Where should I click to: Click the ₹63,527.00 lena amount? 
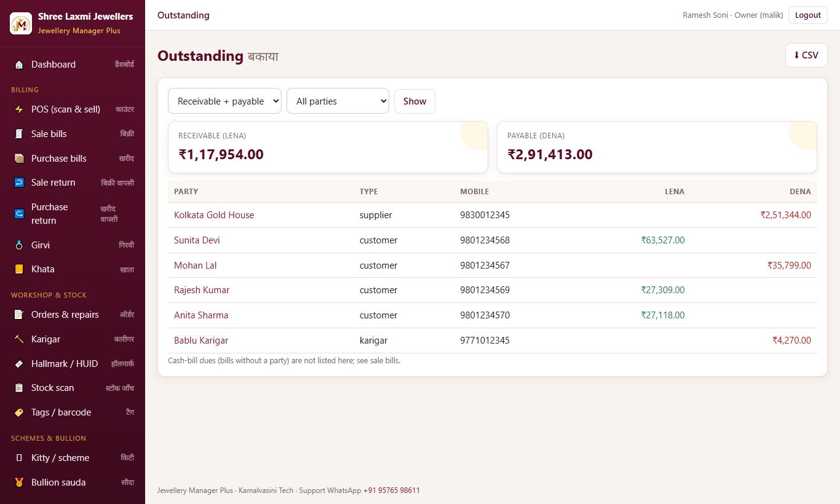click(x=663, y=240)
